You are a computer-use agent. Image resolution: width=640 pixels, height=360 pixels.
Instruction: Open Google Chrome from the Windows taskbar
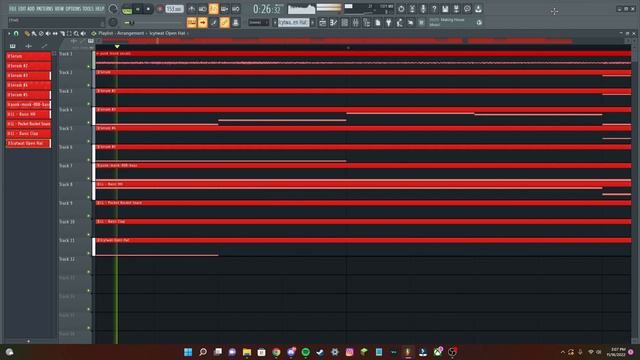click(x=276, y=352)
